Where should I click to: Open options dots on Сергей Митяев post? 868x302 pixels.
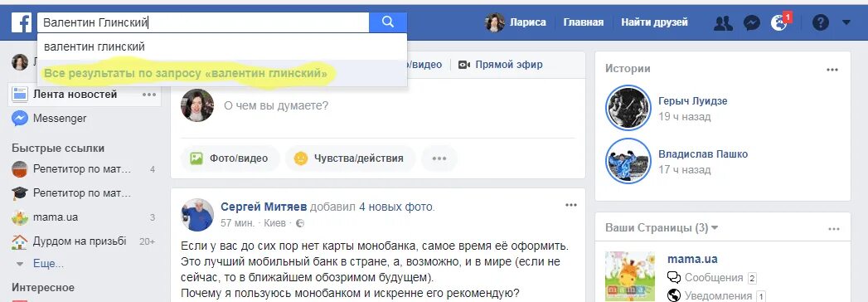click(x=571, y=206)
